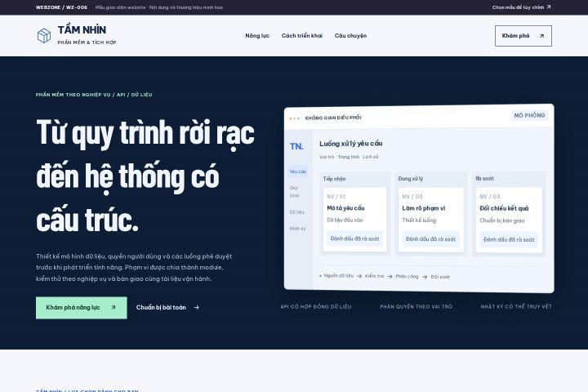The image size is (588, 392).
Task: Open the Mô tả yêu cầu card
Action: (354, 219)
